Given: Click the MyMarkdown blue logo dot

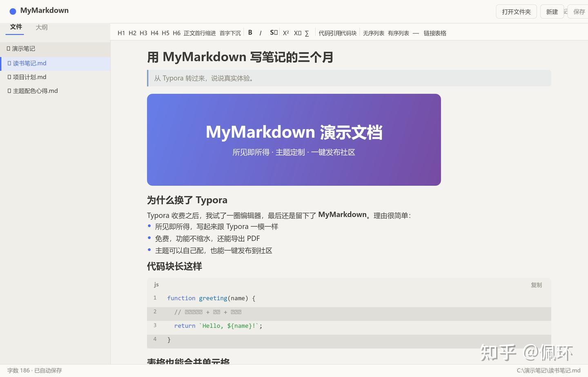Looking at the screenshot, I should point(13,11).
